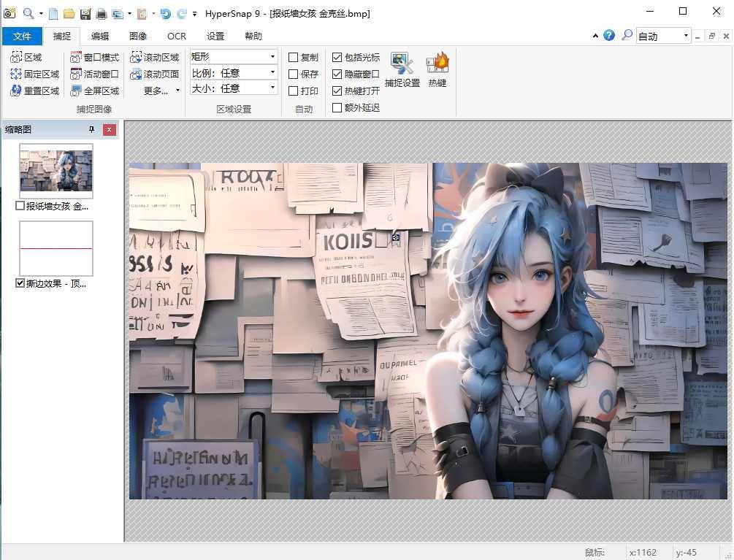Open the 比例 ratio dropdown
Screen dimensions: 734x560
[272, 72]
